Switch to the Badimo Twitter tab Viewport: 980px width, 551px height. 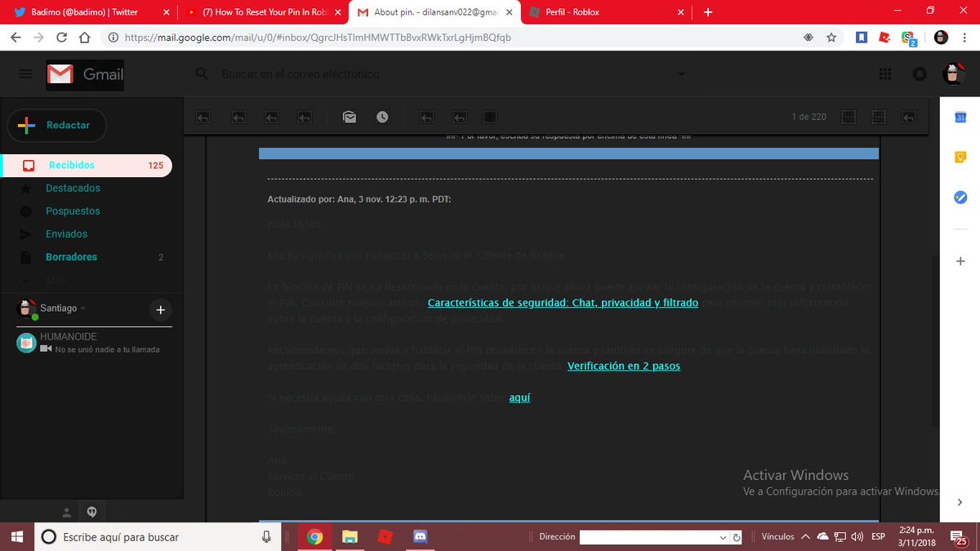(86, 12)
